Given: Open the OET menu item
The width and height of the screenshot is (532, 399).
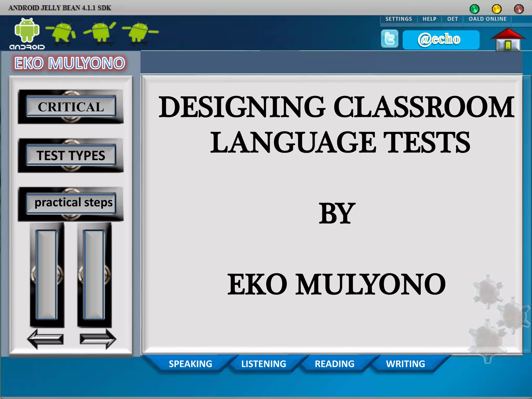Looking at the screenshot, I should (x=452, y=19).
